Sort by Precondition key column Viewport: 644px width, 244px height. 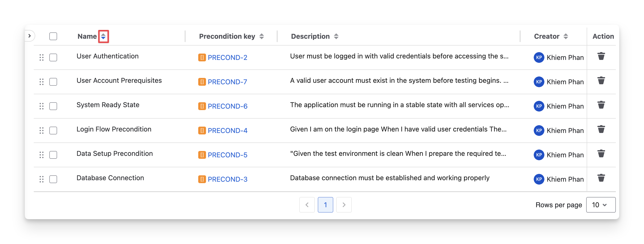[x=261, y=37]
